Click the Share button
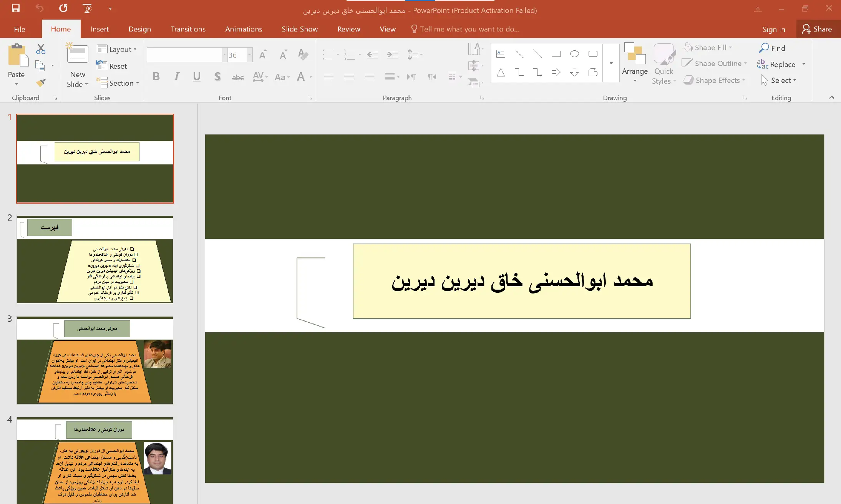This screenshot has width=841, height=504. click(817, 29)
